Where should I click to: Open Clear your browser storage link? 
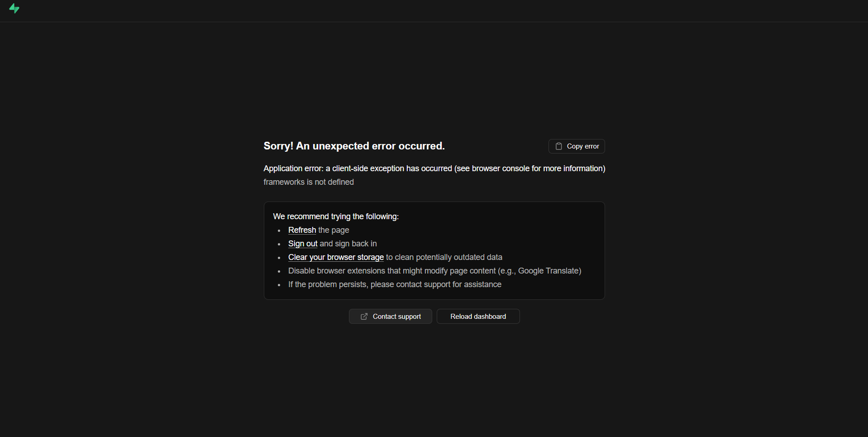(x=336, y=257)
